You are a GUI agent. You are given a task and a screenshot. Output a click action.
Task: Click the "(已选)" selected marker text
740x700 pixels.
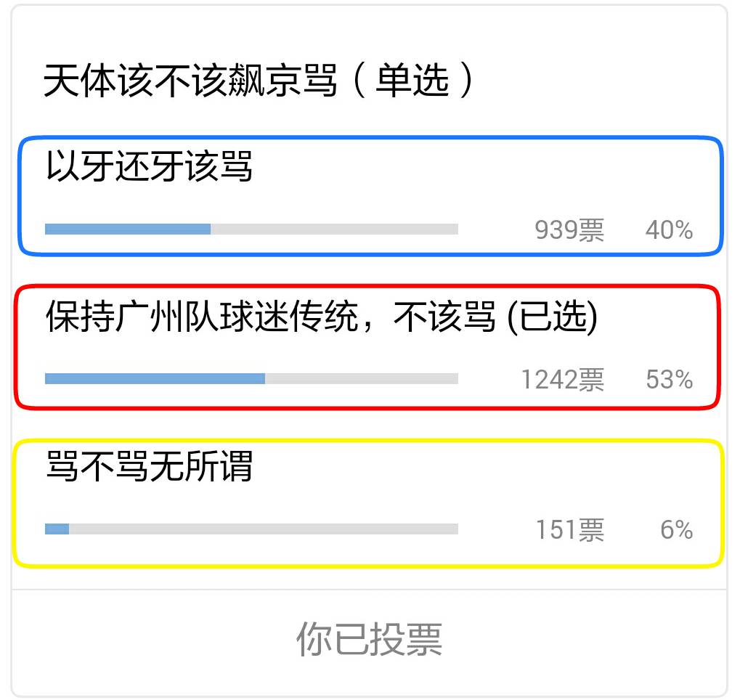click(x=552, y=316)
